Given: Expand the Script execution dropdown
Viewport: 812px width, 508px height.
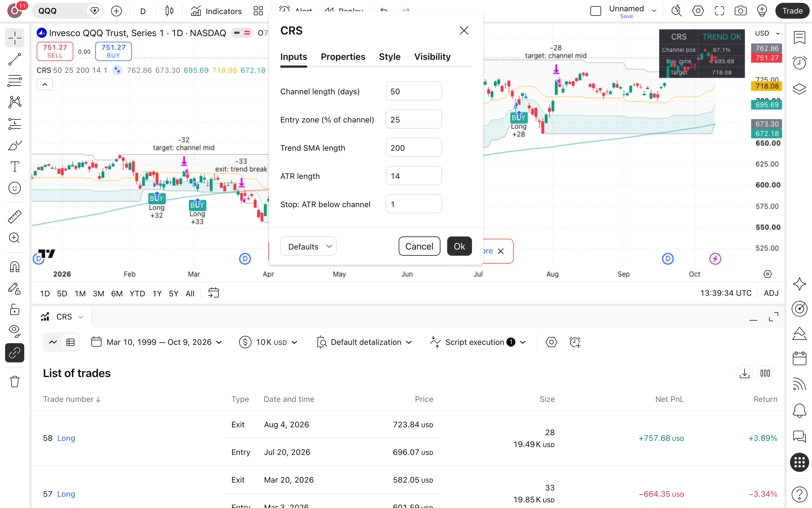Looking at the screenshot, I should point(478,342).
